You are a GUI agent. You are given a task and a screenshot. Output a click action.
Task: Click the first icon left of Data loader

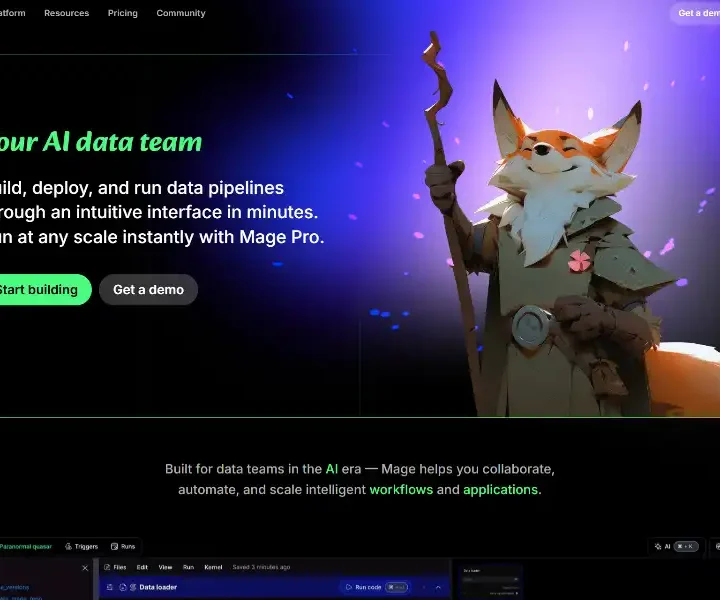pyautogui.click(x=110, y=587)
